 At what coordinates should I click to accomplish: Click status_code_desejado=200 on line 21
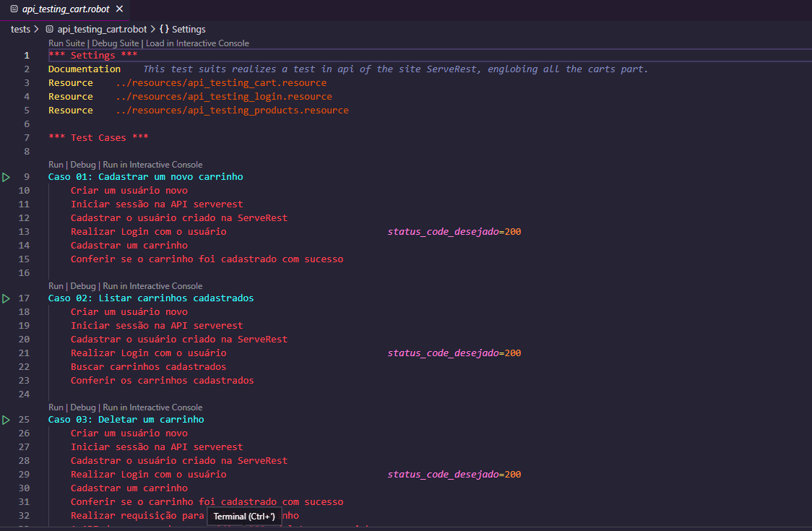click(x=454, y=353)
